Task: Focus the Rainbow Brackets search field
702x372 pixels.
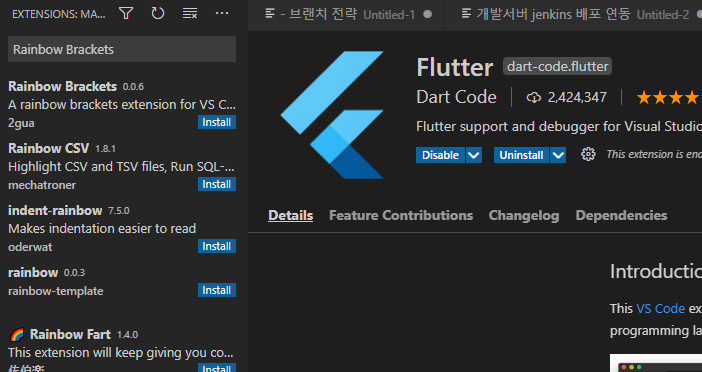Action: coord(122,49)
